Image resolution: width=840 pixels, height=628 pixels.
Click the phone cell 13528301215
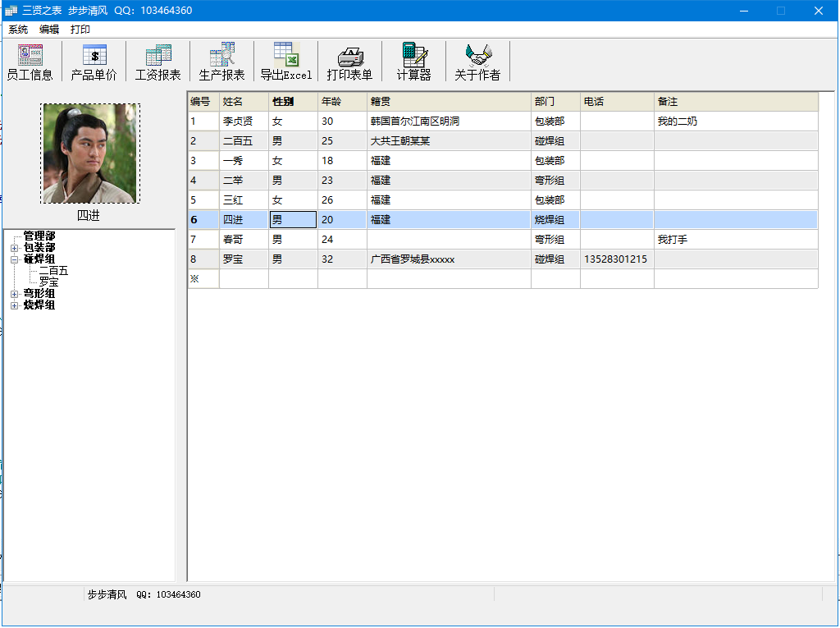617,259
